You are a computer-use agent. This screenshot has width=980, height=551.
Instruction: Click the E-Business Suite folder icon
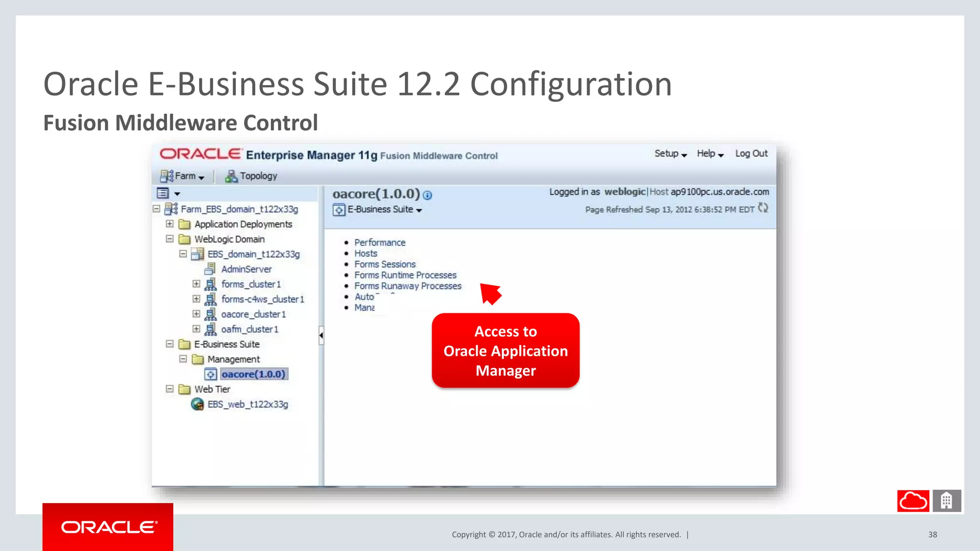click(x=184, y=344)
